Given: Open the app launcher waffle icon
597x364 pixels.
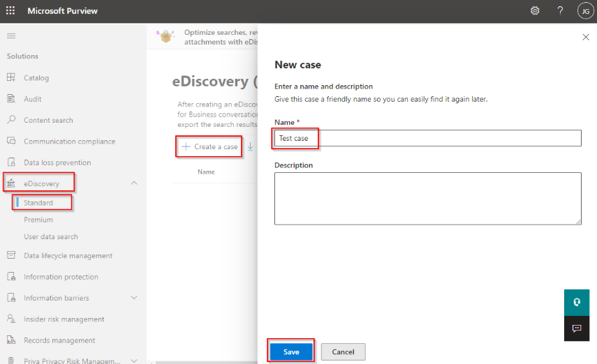Looking at the screenshot, I should [10, 10].
